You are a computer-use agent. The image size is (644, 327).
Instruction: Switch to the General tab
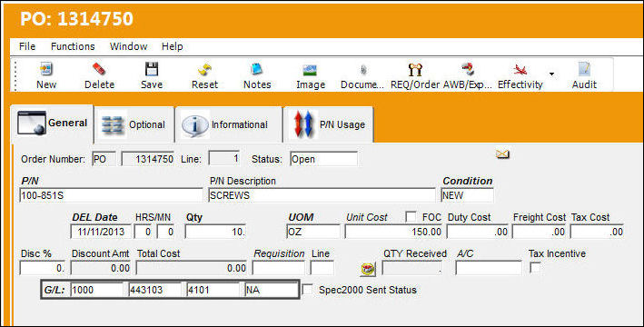52,124
